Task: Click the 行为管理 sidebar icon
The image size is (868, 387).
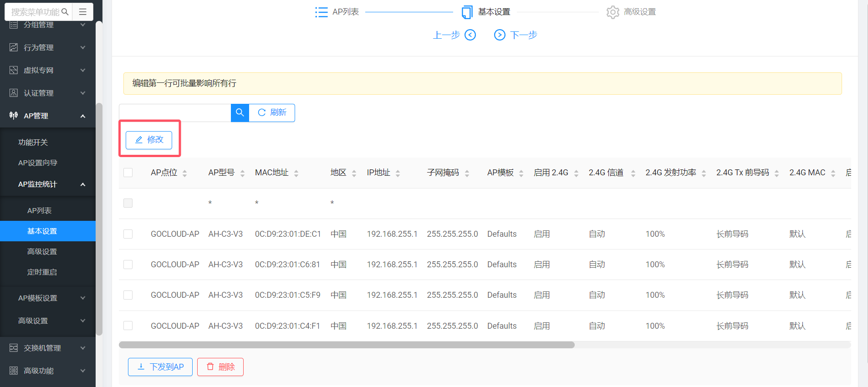Action: pyautogui.click(x=14, y=47)
